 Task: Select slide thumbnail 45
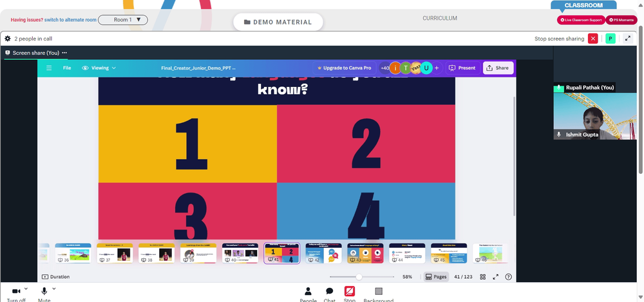coord(449,253)
